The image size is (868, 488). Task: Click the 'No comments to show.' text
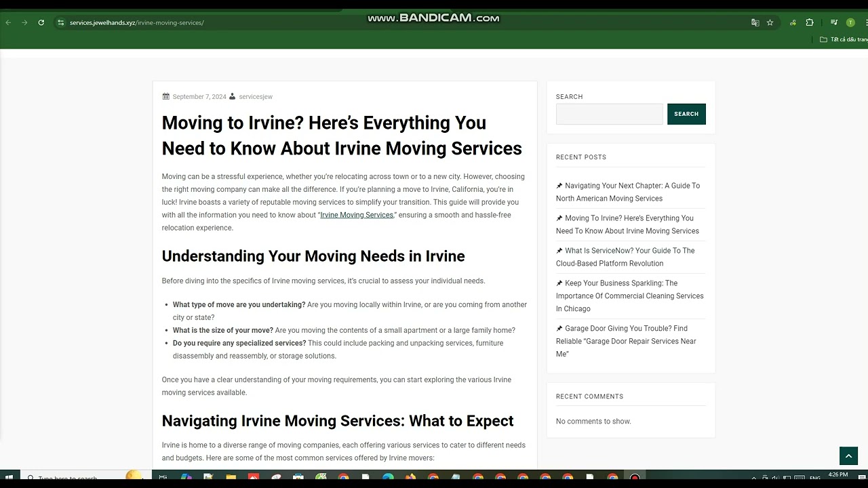pyautogui.click(x=593, y=422)
